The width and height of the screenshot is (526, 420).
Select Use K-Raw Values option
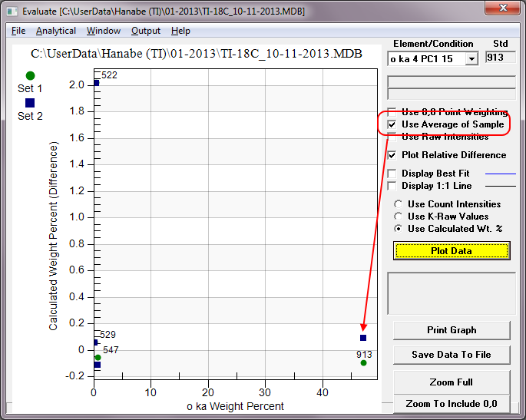click(398, 217)
